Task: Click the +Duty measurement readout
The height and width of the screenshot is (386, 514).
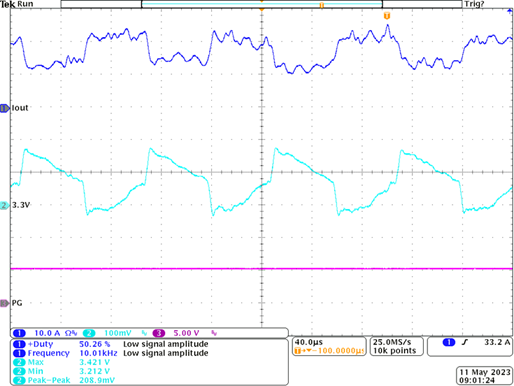Action: point(110,344)
